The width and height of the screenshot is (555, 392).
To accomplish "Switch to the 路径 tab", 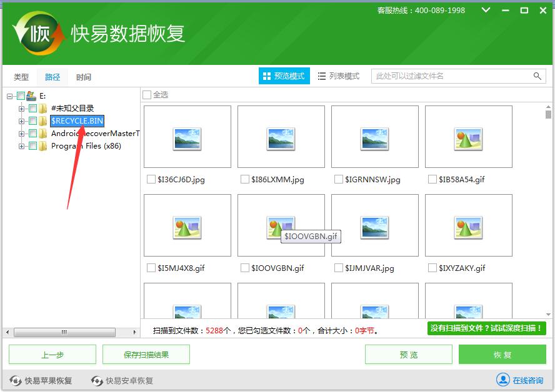I will [x=52, y=77].
